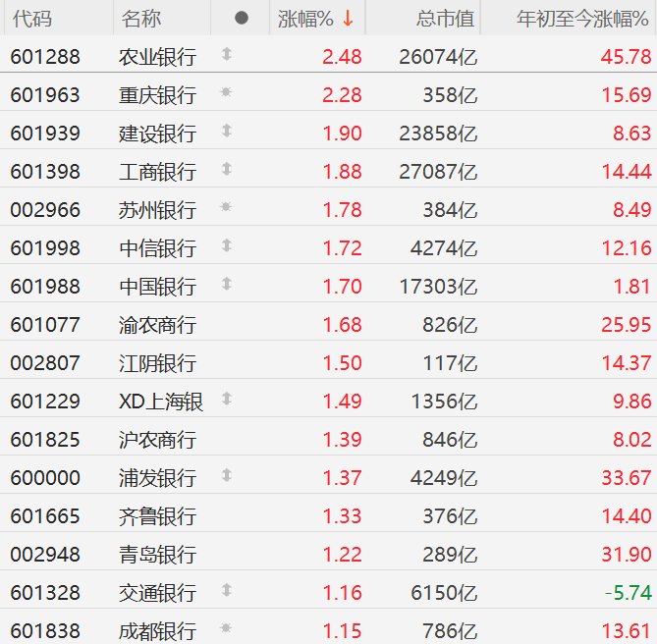Image resolution: width=657 pixels, height=644 pixels.
Task: Select stock name 工商银行
Action: click(x=157, y=172)
